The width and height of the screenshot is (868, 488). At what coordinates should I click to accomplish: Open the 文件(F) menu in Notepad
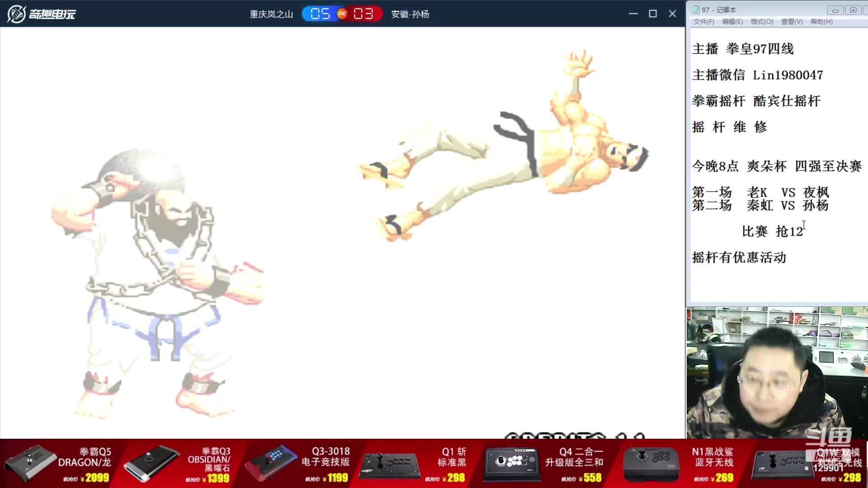point(704,22)
